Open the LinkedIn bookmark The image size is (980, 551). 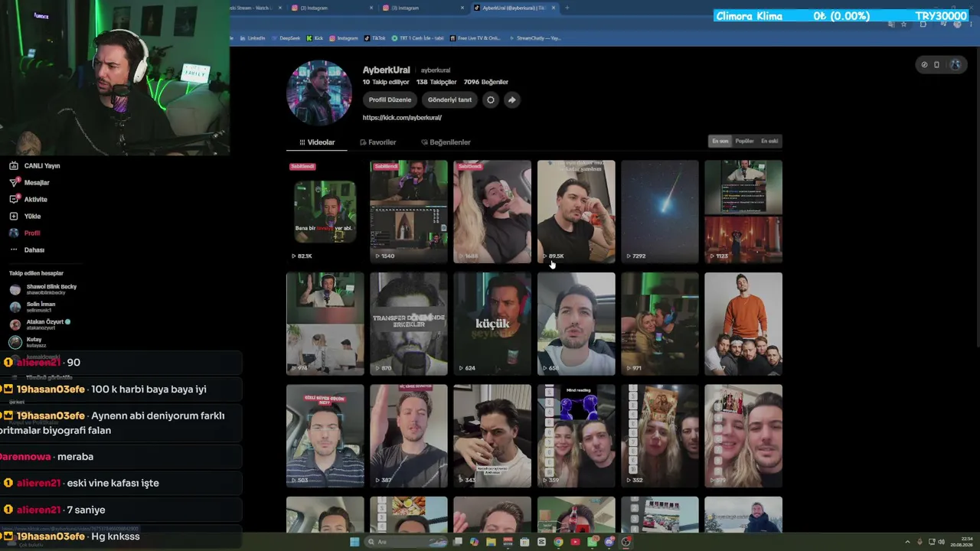point(252,38)
